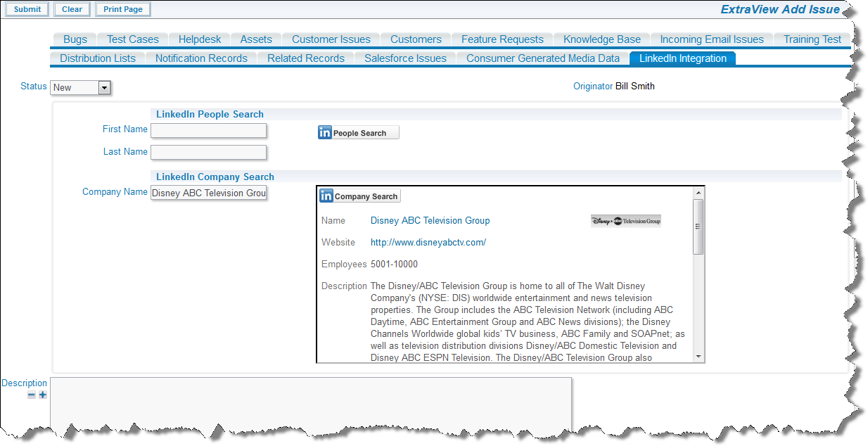Select the Customers tab
Viewport: 868px width, 446px height.
point(416,39)
